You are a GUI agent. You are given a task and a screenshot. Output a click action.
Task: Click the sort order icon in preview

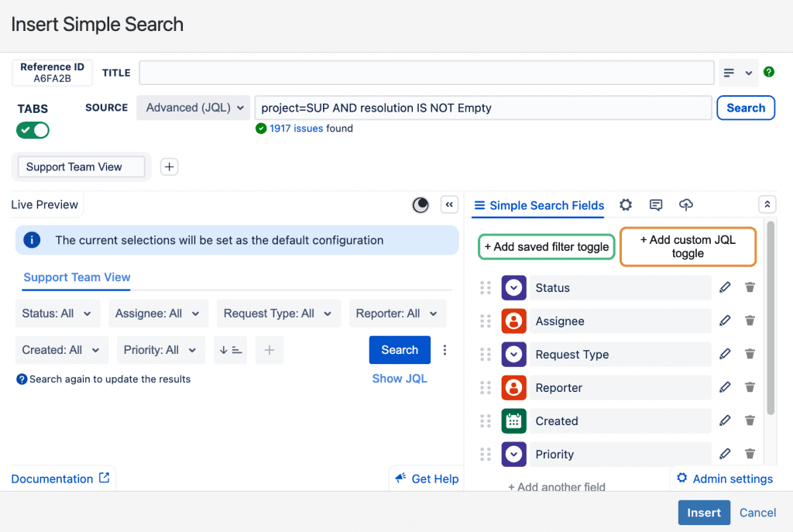click(231, 350)
